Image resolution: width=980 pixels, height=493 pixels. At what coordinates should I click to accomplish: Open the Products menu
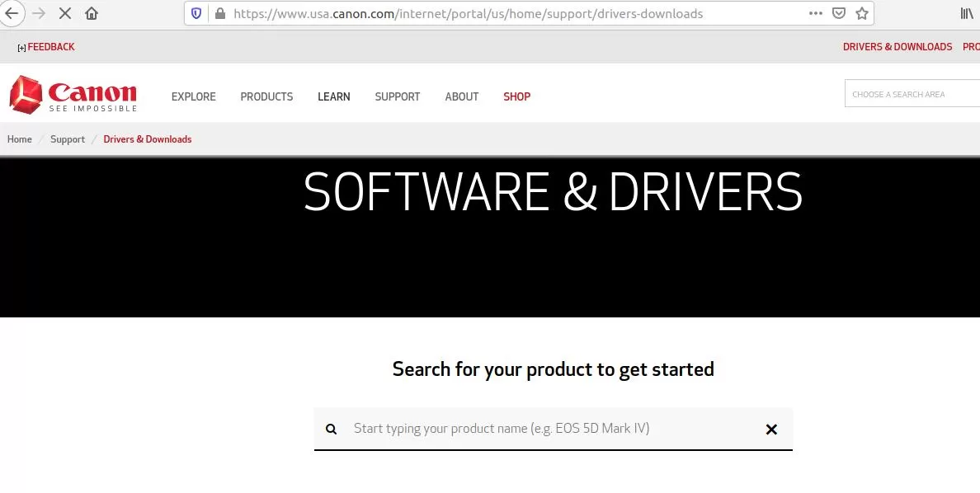[267, 96]
